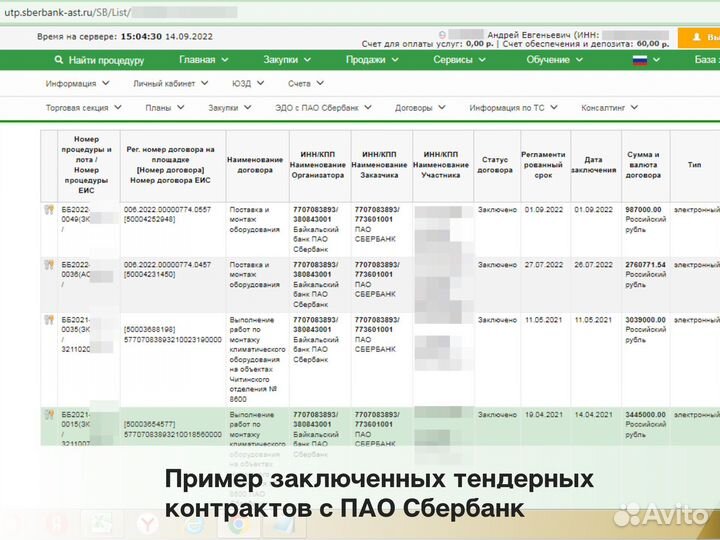Expand the Продажи menu
Screen dimensions: 720x540
[372, 60]
